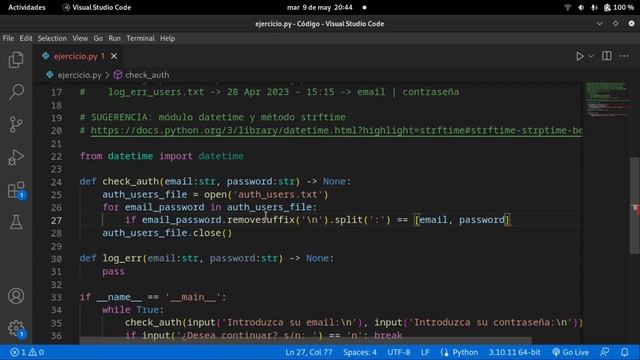Open the Terminal menu

coord(140,38)
